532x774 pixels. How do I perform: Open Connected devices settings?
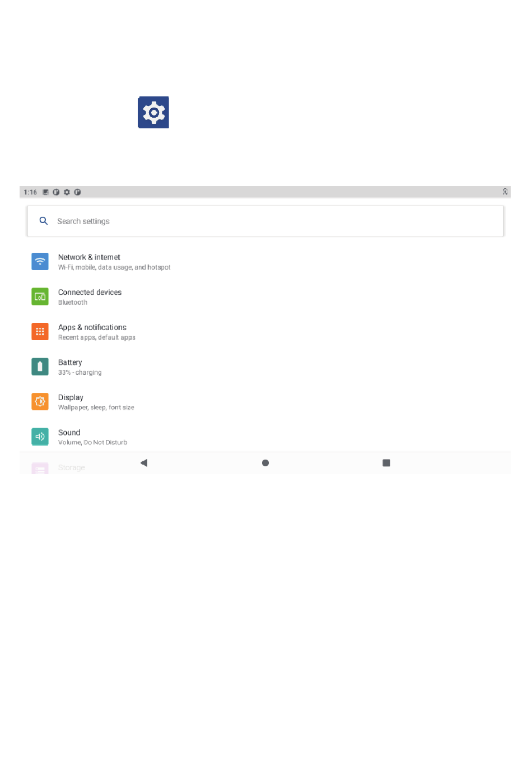[x=265, y=297]
